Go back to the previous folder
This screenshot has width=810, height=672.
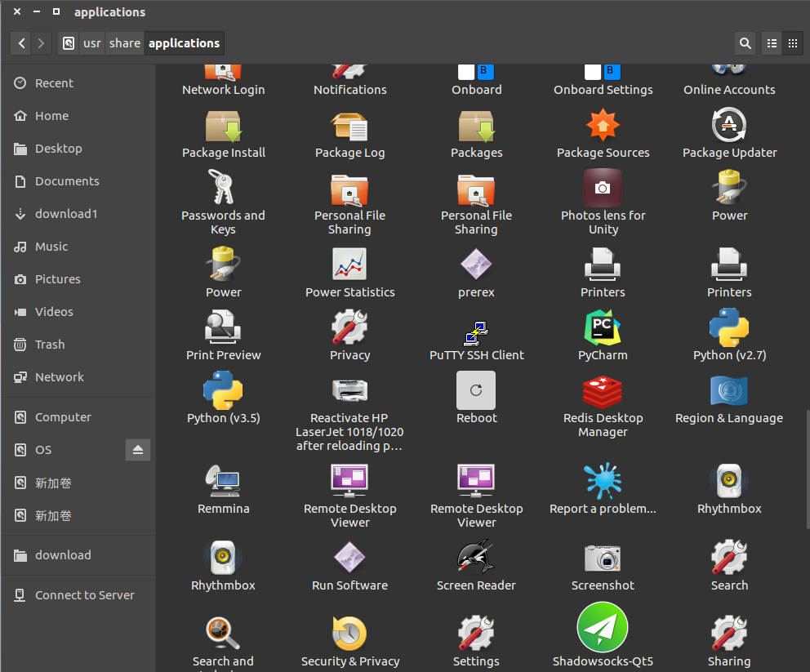click(21, 43)
